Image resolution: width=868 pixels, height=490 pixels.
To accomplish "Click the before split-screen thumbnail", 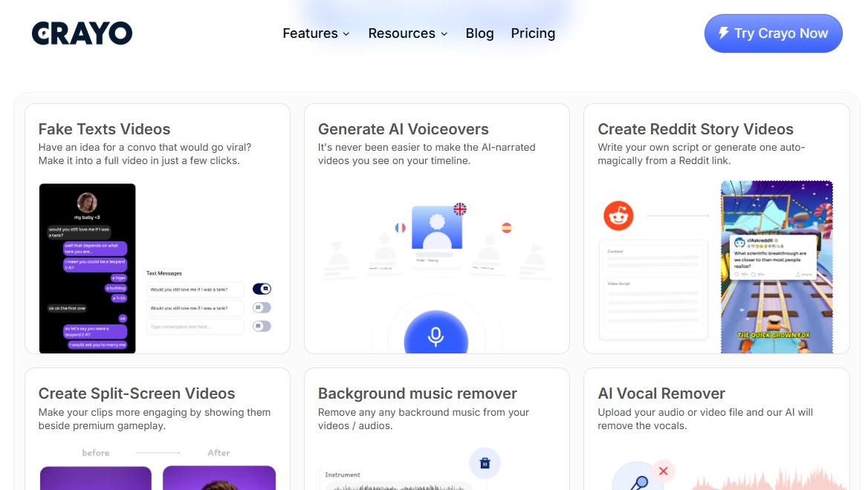I will [96, 478].
